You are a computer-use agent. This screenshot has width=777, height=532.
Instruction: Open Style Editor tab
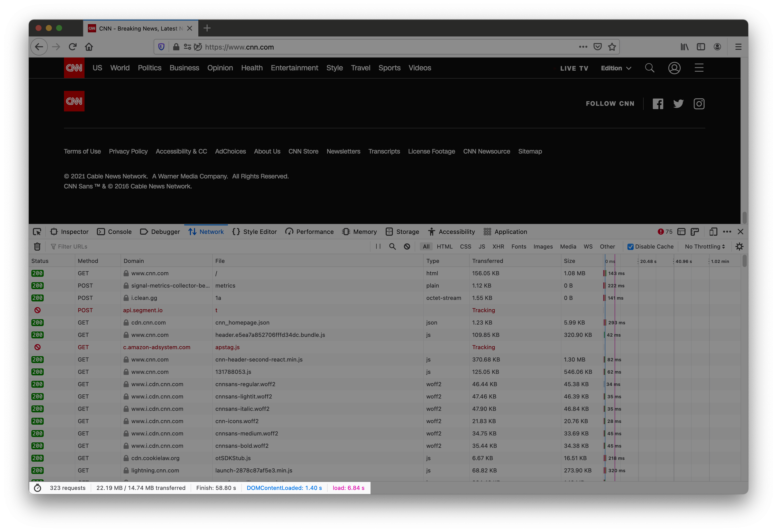[x=254, y=232]
